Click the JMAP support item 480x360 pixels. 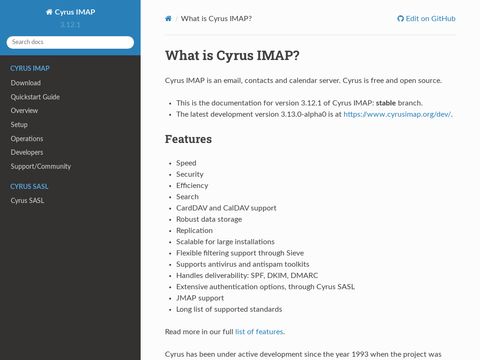click(x=200, y=298)
